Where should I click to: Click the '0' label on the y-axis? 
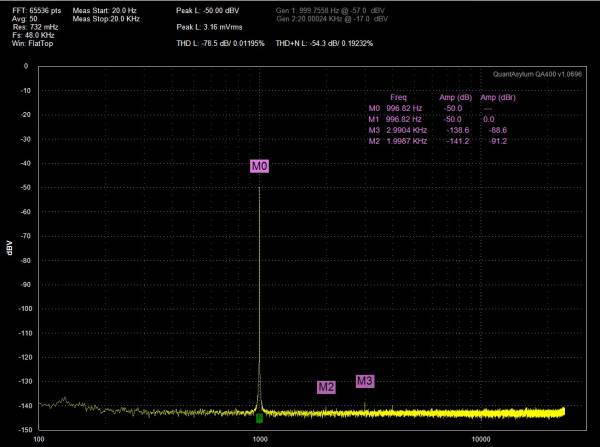26,66
